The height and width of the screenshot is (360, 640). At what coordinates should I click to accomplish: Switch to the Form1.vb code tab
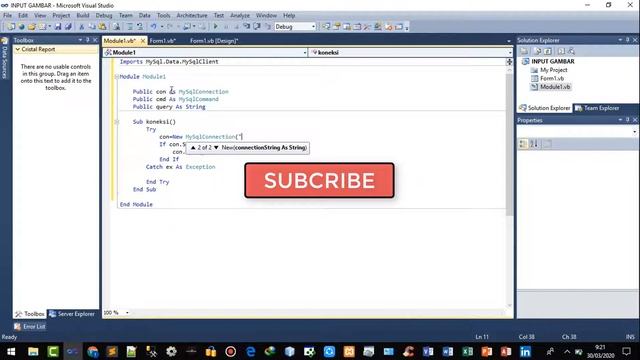162,41
